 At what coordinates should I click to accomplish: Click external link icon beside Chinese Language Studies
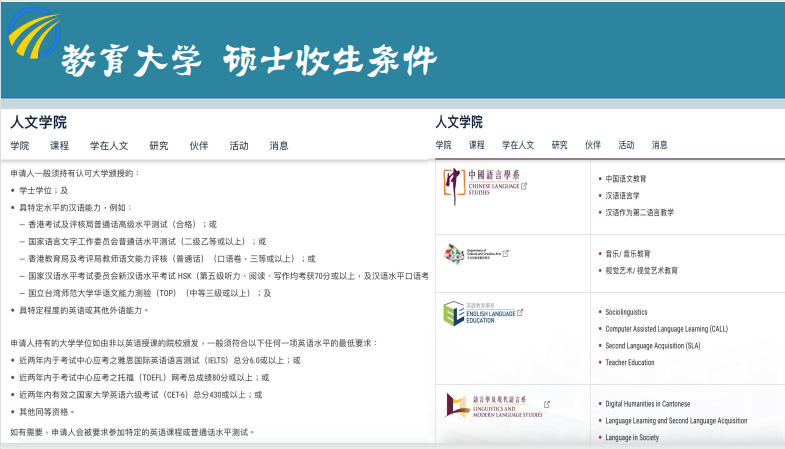(x=524, y=186)
